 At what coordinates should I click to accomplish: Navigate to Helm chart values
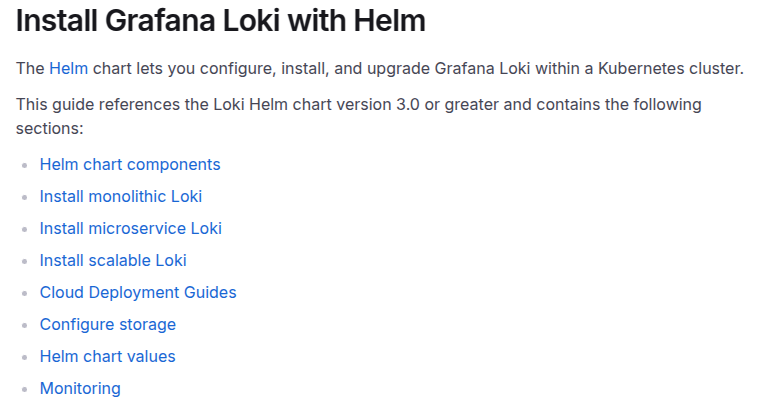point(108,356)
